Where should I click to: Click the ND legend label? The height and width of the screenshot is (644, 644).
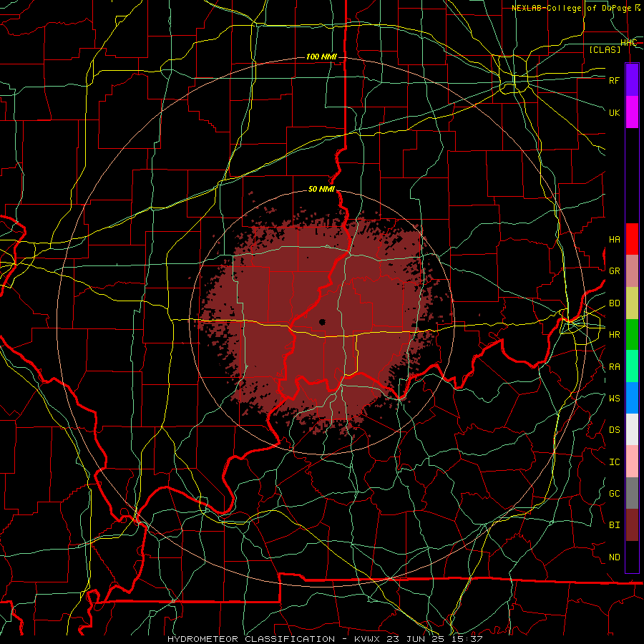click(615, 557)
